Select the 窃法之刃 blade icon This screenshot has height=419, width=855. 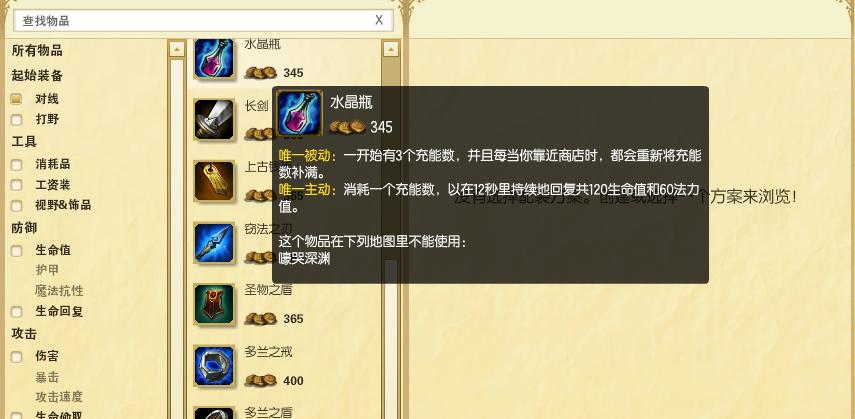coord(214,243)
